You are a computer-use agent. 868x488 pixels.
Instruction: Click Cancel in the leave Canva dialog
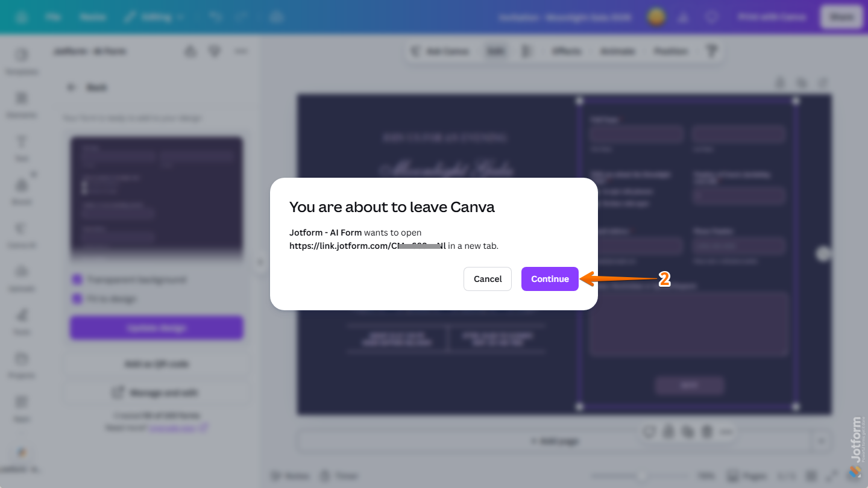pos(488,279)
